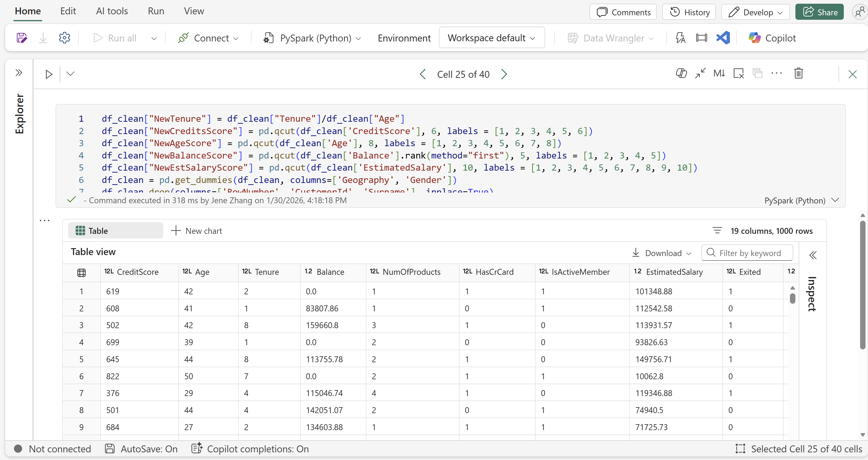Open notebook settings via the gear icon

pyautogui.click(x=64, y=37)
